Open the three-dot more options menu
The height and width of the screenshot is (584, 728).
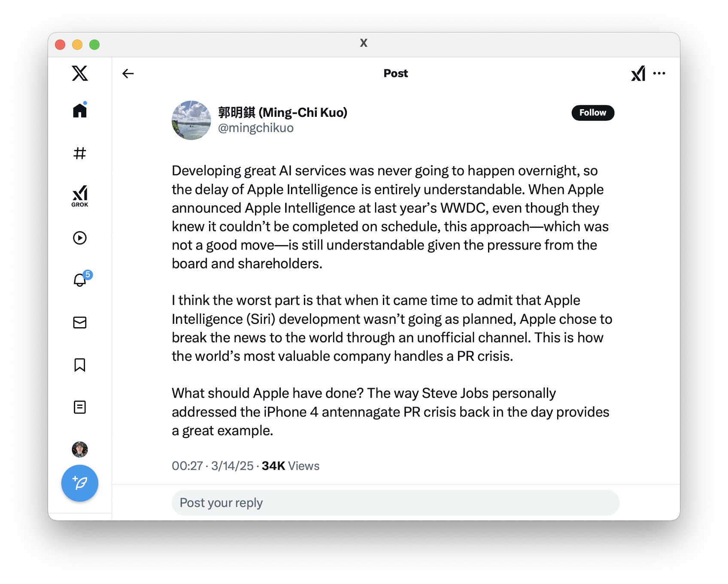[659, 73]
